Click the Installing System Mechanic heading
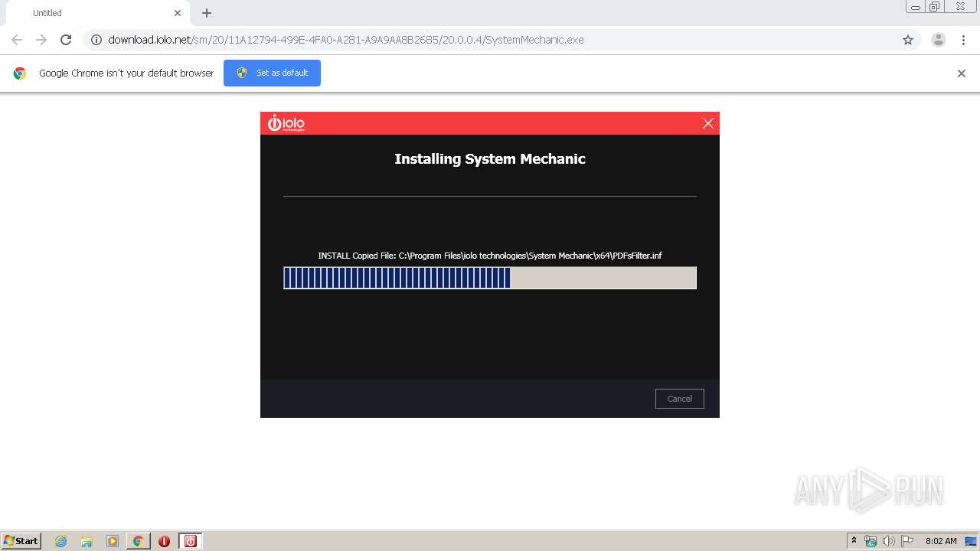Viewport: 980px width, 551px height. pos(490,158)
